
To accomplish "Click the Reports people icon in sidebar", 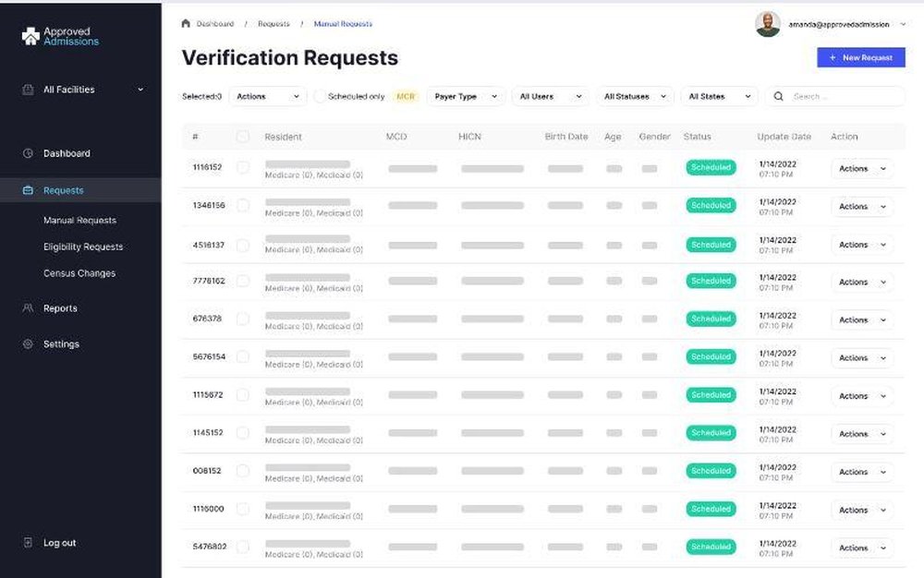I will 28,308.
